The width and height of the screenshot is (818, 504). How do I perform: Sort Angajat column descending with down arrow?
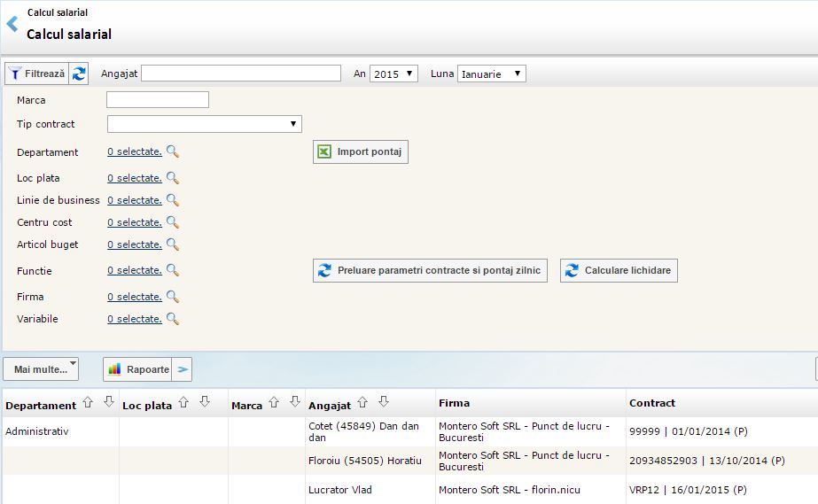384,403
